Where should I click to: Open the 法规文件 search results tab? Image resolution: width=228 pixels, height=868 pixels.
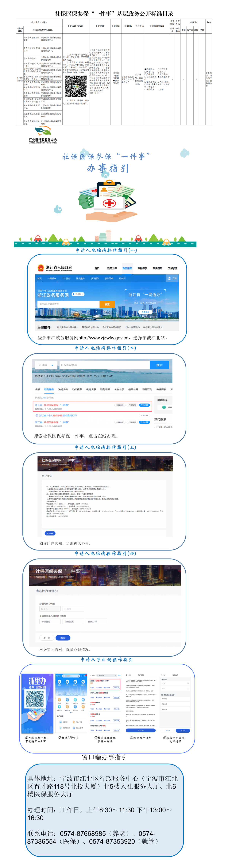click(x=63, y=389)
